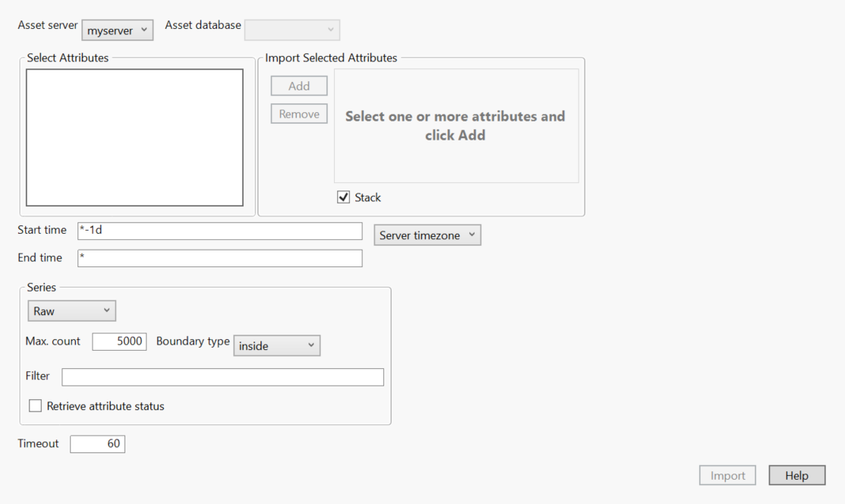
Task: Click the Stack checkbox label
Action: coord(366,197)
